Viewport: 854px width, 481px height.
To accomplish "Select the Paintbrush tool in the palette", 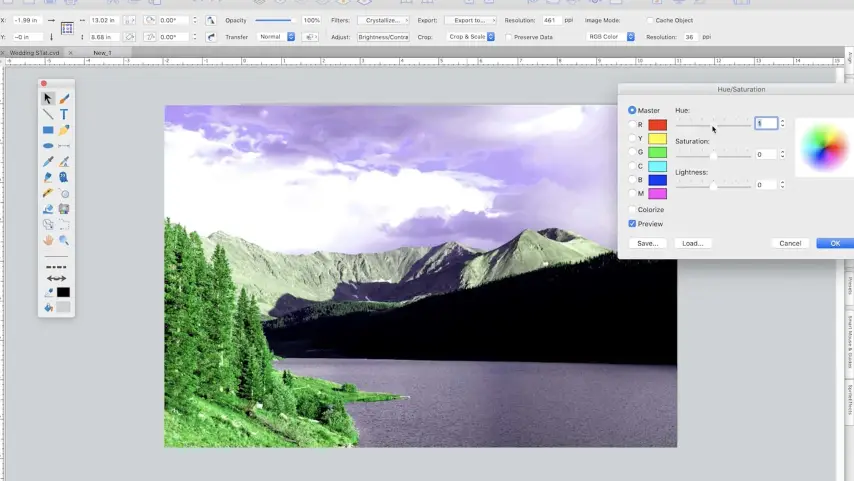I will pyautogui.click(x=64, y=99).
